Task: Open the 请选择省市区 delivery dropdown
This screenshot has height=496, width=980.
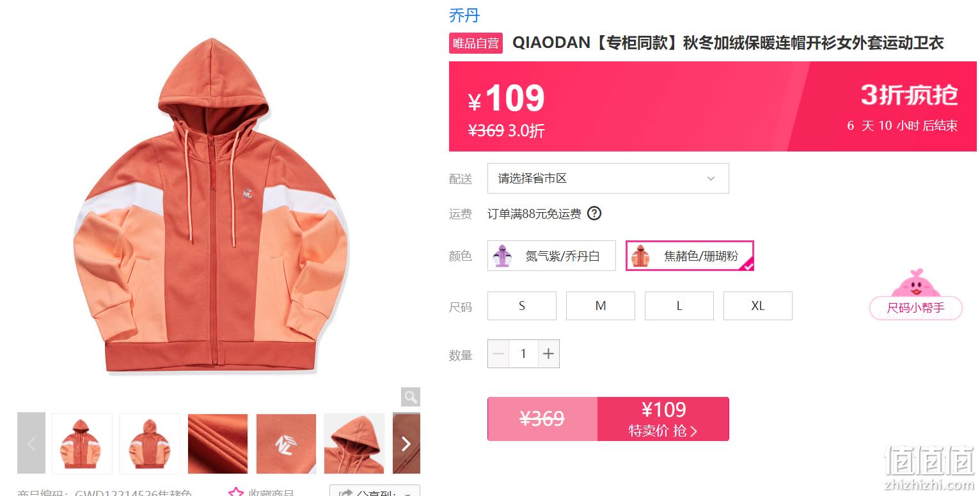Action: pyautogui.click(x=608, y=178)
